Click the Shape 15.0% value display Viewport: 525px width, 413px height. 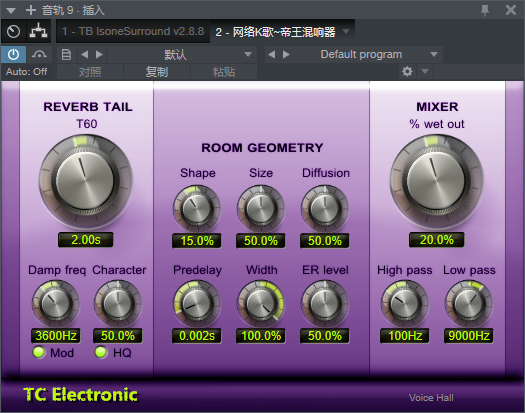point(197,241)
